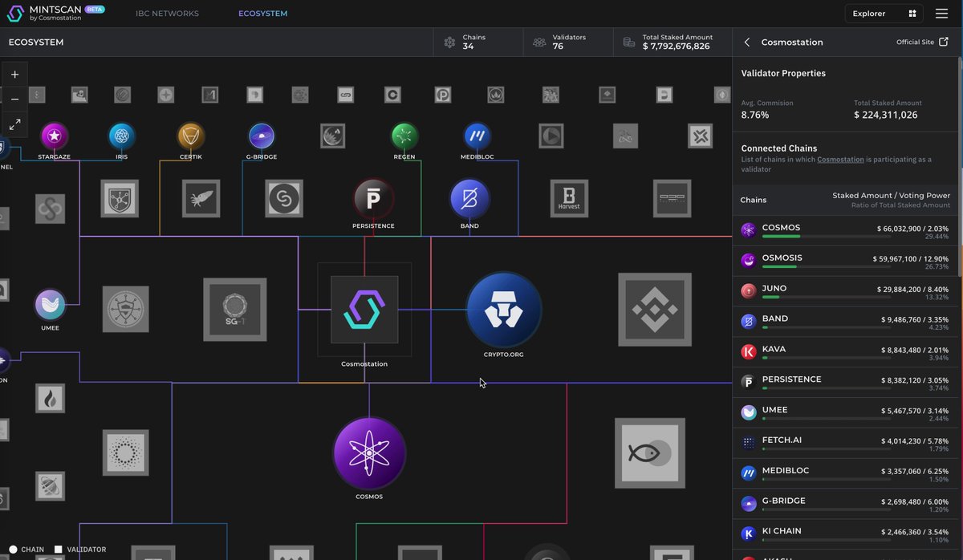The image size is (963, 560).
Task: Select G-BRIDGE row in chains list
Action: [x=846, y=505]
